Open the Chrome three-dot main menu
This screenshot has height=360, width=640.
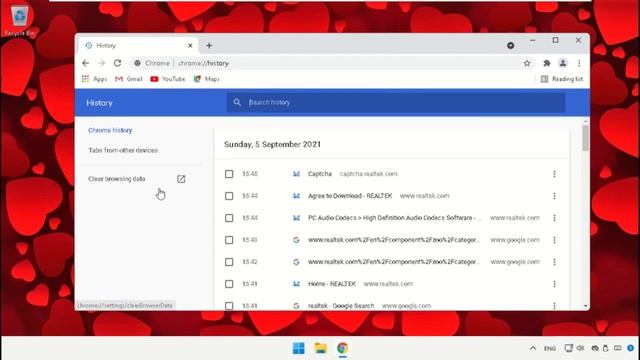coord(579,63)
